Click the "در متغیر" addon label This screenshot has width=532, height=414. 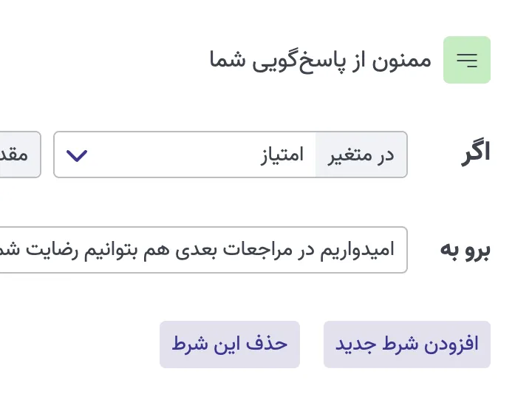pos(361,155)
